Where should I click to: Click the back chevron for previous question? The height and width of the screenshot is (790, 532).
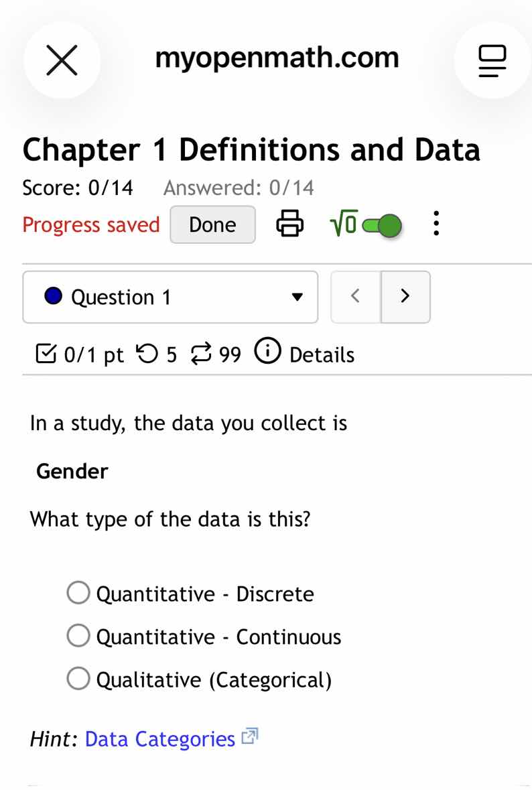click(x=355, y=296)
